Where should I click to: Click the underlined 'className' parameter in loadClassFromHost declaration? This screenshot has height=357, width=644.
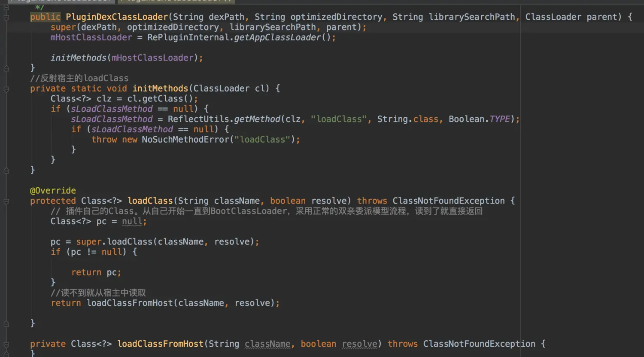point(267,344)
